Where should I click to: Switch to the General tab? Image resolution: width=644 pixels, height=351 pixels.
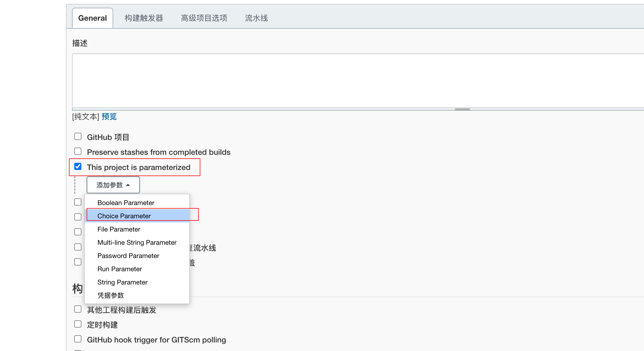pos(92,18)
